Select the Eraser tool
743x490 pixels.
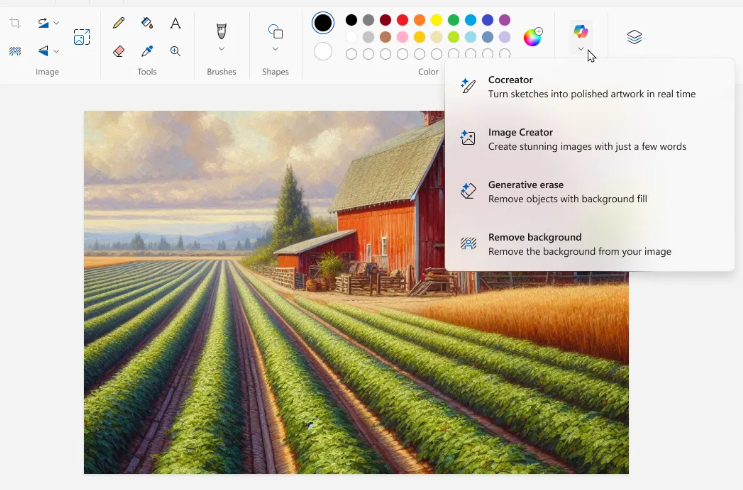[119, 51]
